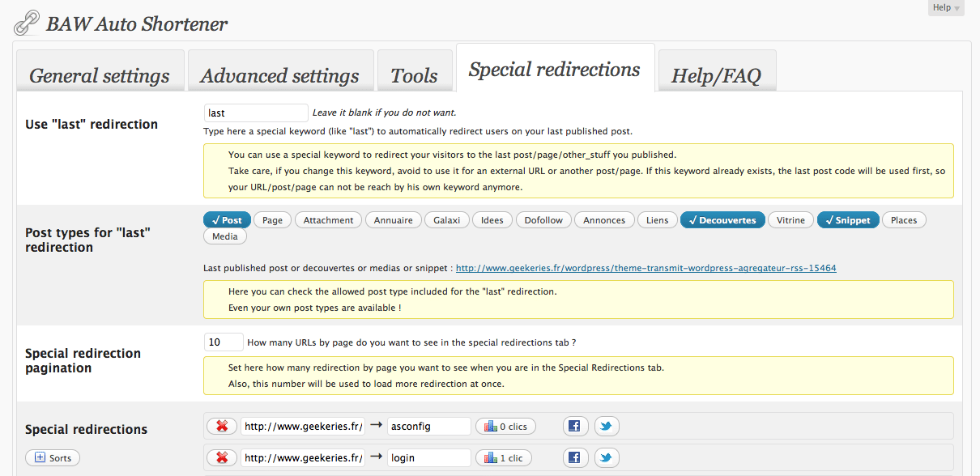Focus the "last" keyword input field

click(x=256, y=113)
